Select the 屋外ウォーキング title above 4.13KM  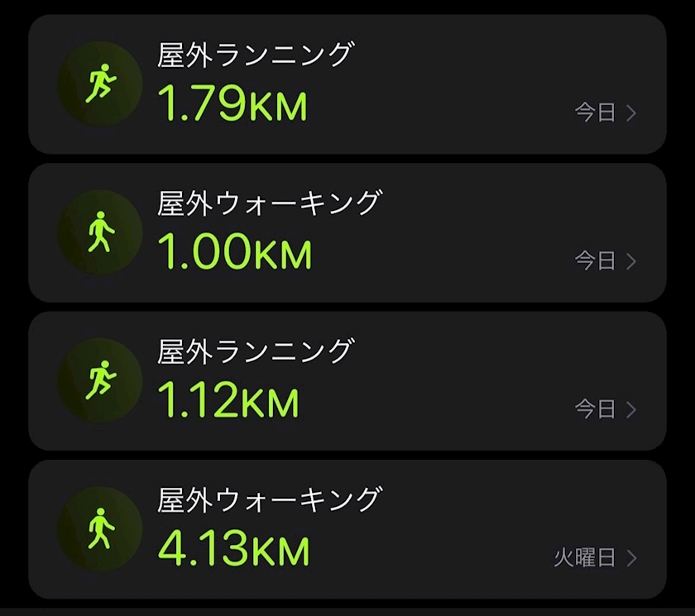[270, 499]
